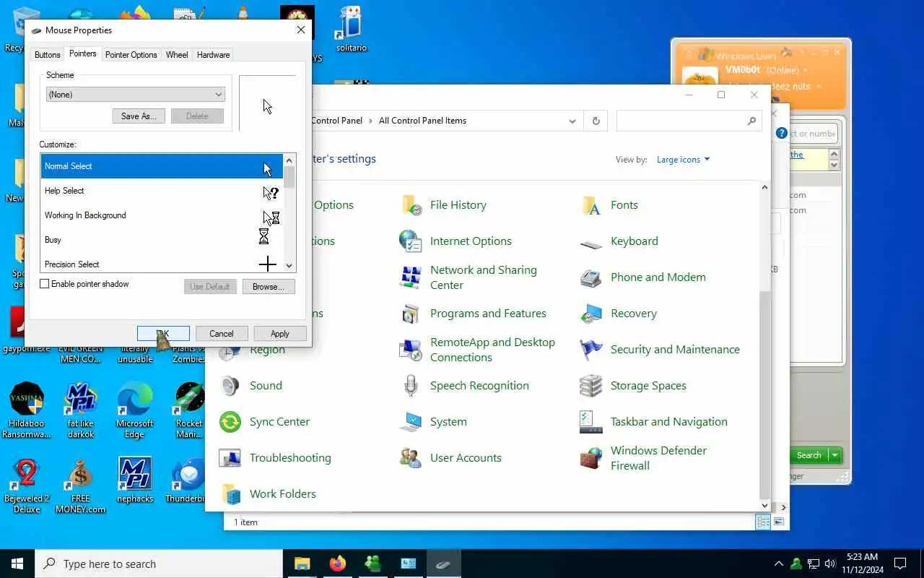Viewport: 924px width, 578px height.
Task: Open the dropdown arrow beside Search button
Action: coord(835,455)
